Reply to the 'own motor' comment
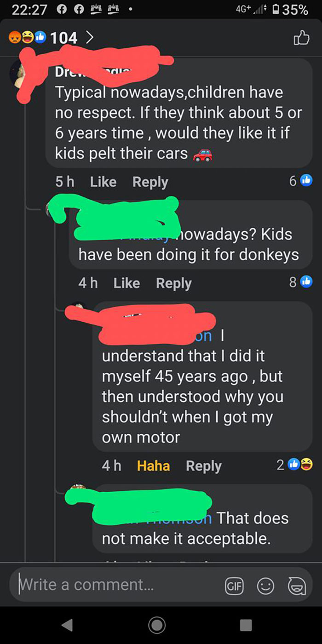The height and width of the screenshot is (644, 322). (204, 466)
